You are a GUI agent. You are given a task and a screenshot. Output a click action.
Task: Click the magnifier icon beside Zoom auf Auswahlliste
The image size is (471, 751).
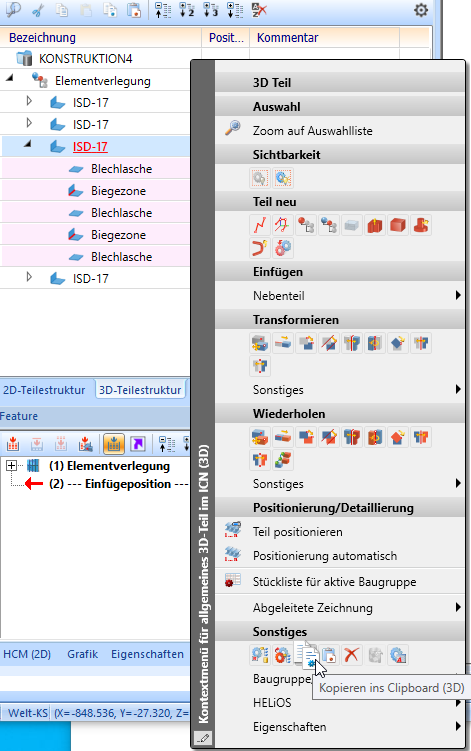(233, 128)
